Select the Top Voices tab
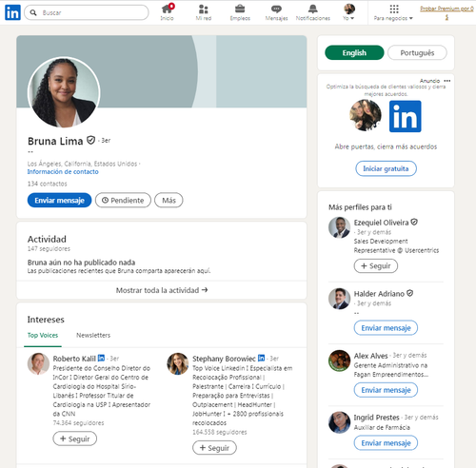Viewport: 476px width, 468px height. [x=43, y=335]
